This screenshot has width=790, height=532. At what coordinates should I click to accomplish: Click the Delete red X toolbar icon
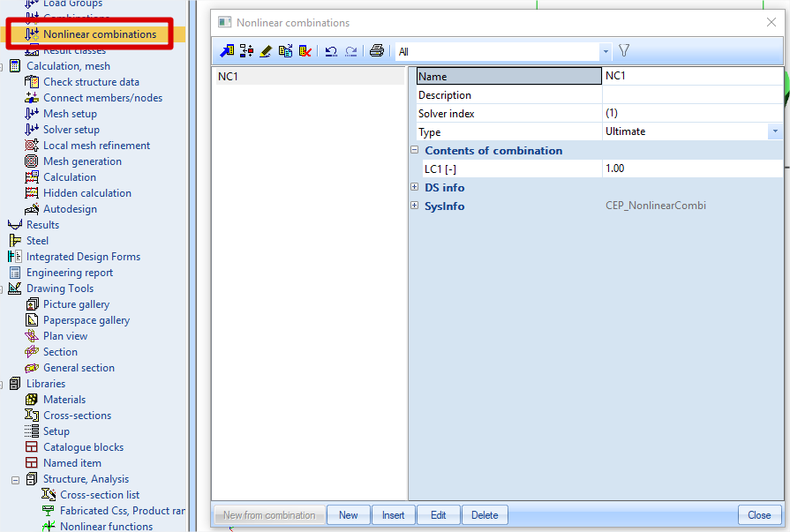coord(305,51)
